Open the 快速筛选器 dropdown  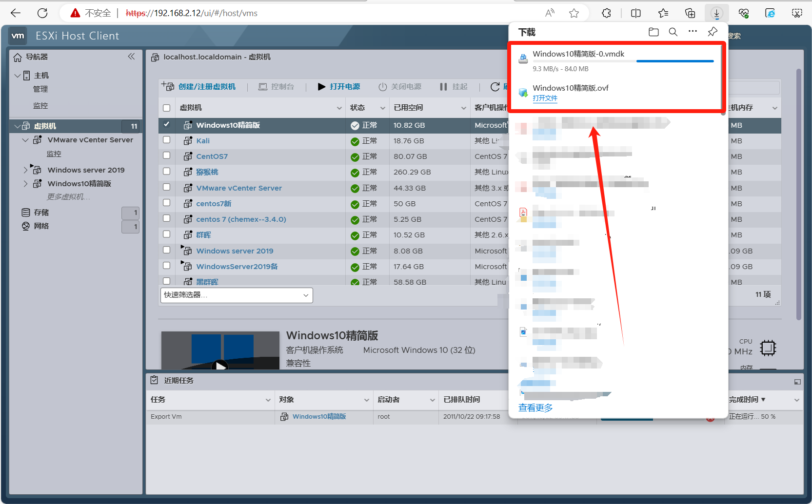pos(237,295)
